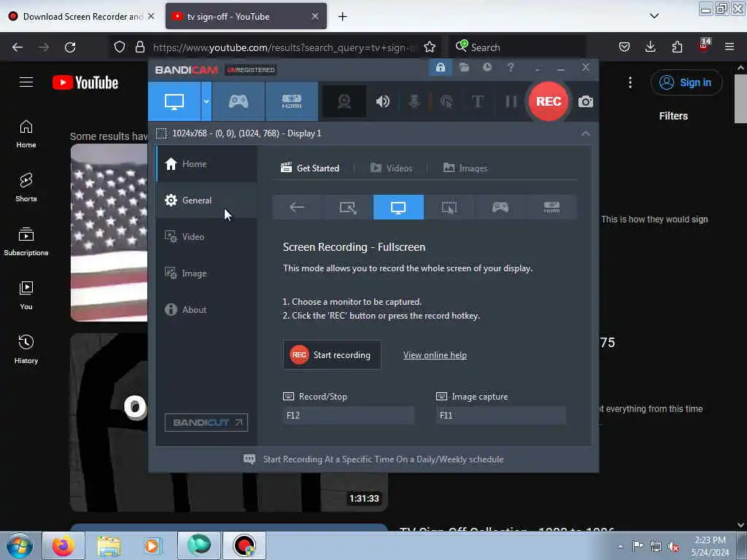The height and width of the screenshot is (560, 747).
Task: Capture screenshot with Bandicam camera icon
Action: (x=586, y=101)
